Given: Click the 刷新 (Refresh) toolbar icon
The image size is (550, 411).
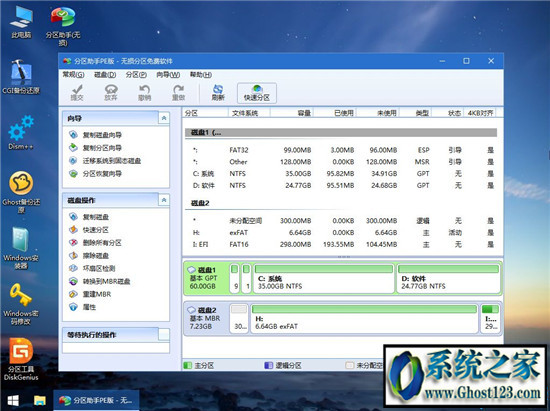Looking at the screenshot, I should point(218,93).
